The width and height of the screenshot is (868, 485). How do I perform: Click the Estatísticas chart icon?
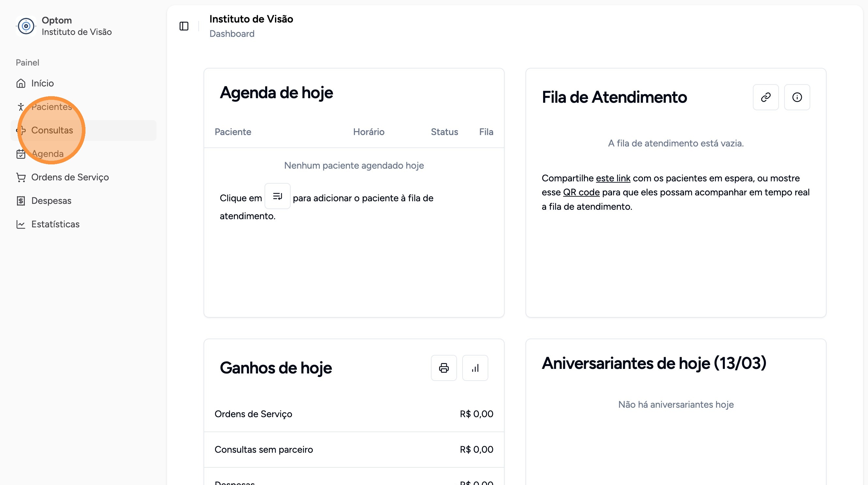pyautogui.click(x=21, y=224)
